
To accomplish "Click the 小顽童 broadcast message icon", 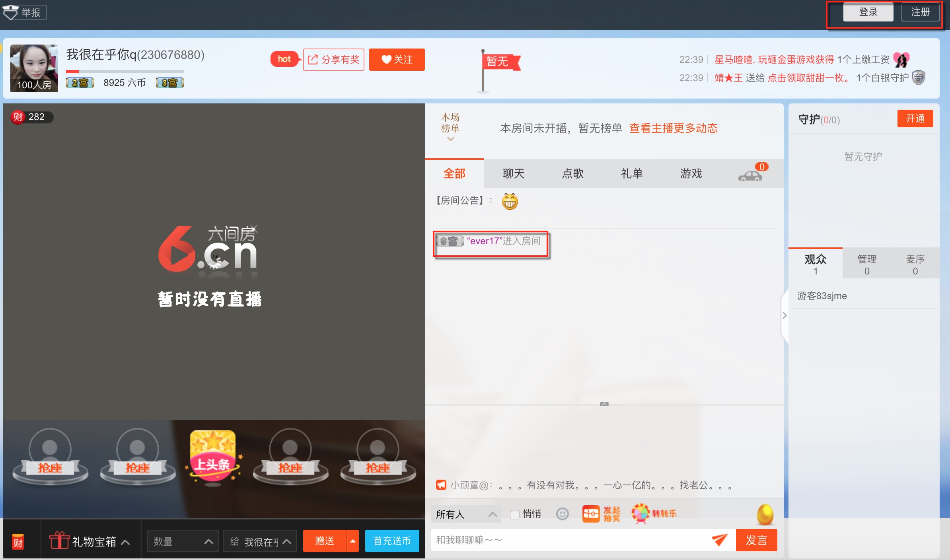I will point(441,485).
